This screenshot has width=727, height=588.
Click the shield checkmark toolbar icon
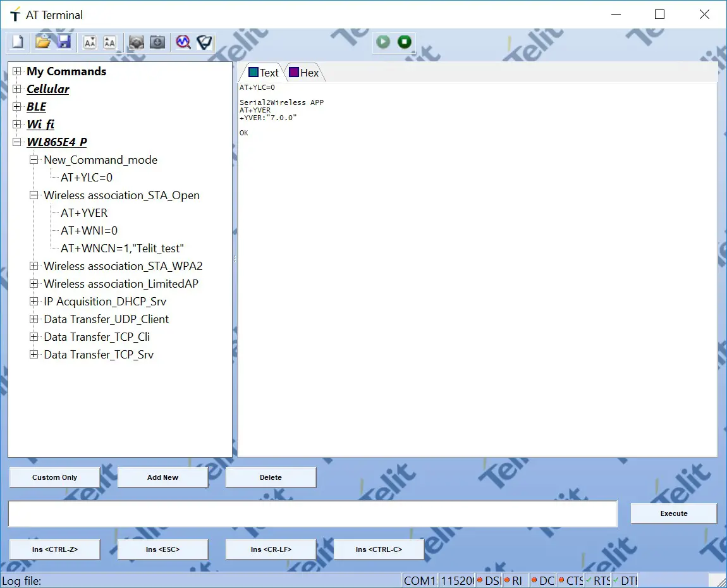click(204, 42)
